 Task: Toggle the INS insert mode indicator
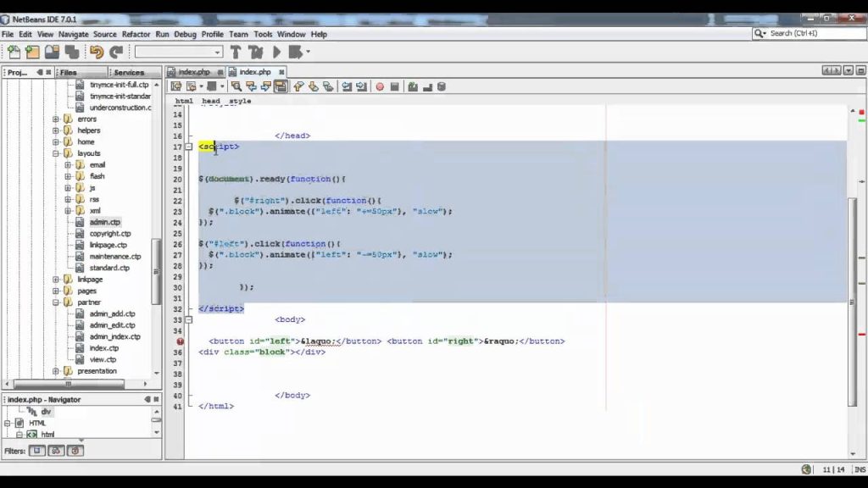(x=860, y=469)
